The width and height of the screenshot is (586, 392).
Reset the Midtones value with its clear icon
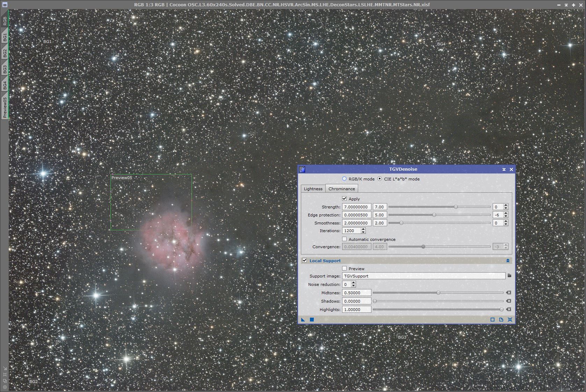508,293
